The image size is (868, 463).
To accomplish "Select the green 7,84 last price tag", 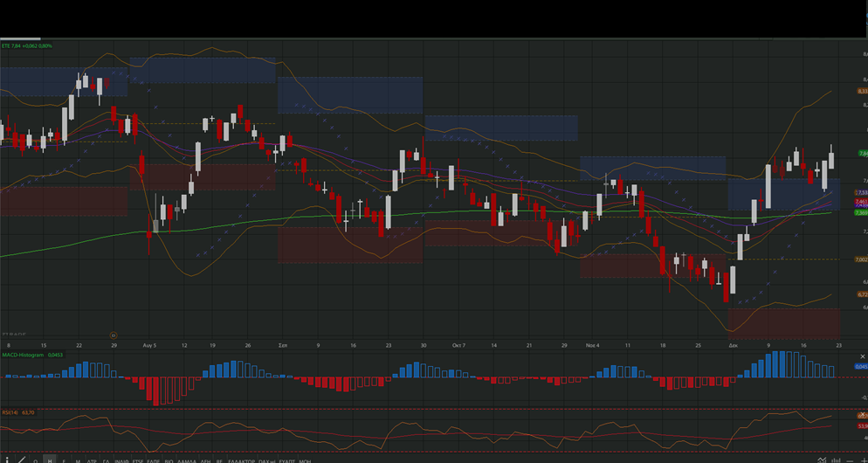I will tap(863, 154).
